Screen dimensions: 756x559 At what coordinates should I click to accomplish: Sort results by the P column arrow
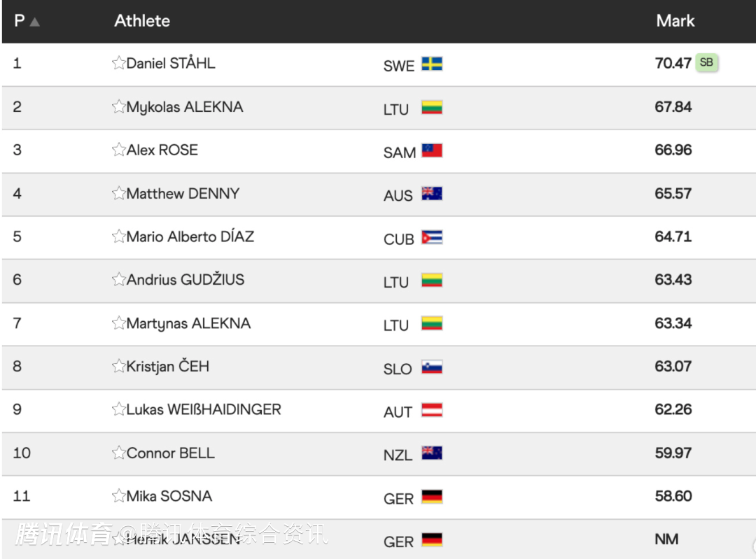[x=35, y=22]
